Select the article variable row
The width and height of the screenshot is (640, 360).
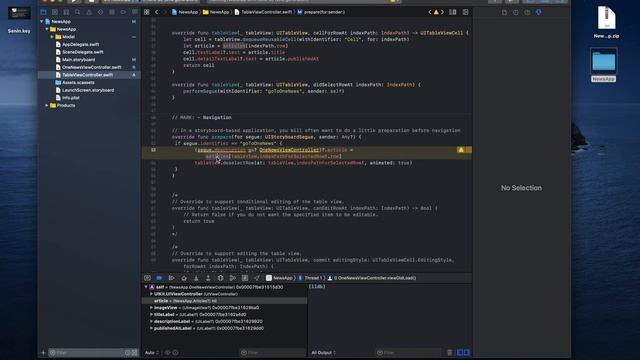click(224, 301)
